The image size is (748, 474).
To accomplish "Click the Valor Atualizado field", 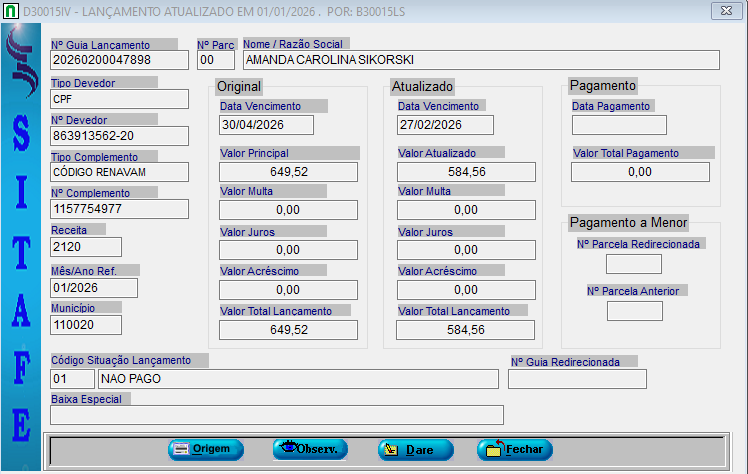I will [465, 172].
